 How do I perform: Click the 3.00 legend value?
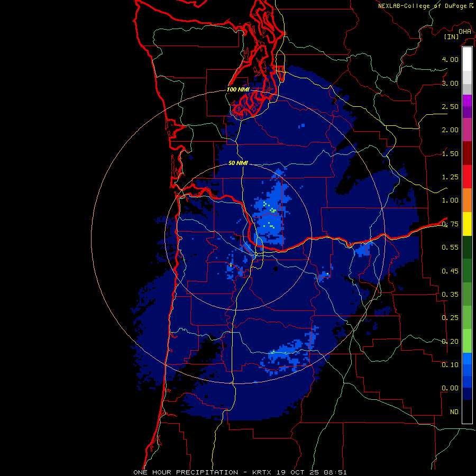(450, 83)
